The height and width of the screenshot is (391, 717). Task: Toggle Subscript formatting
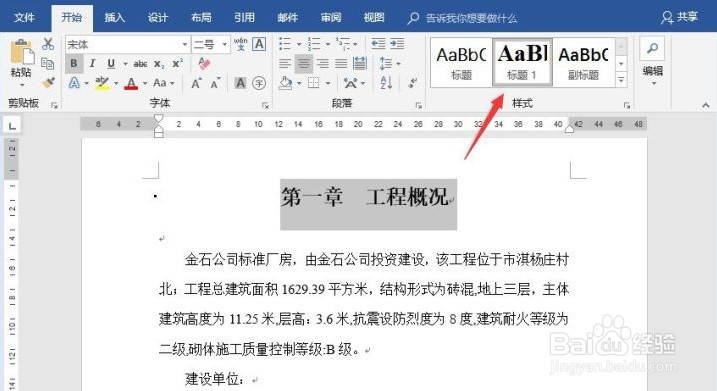[x=159, y=64]
